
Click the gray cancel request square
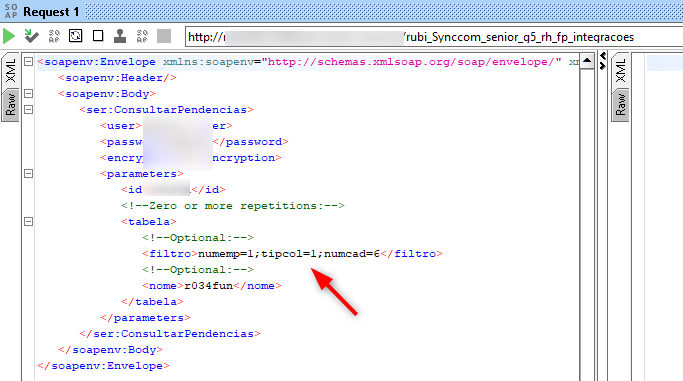(x=164, y=36)
